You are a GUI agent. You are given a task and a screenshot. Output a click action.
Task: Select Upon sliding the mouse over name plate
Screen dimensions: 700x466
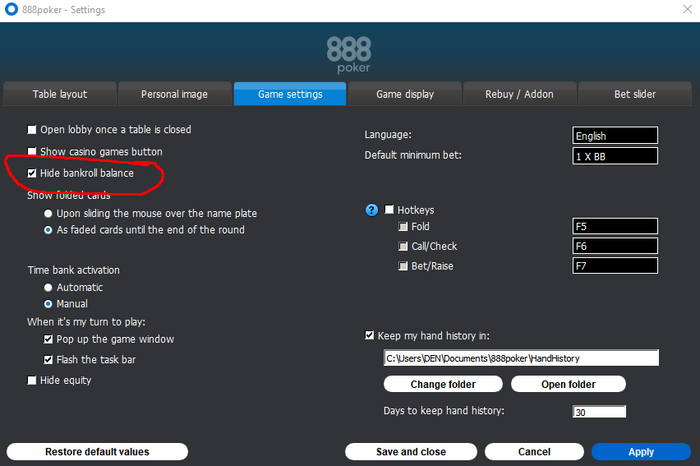48,213
